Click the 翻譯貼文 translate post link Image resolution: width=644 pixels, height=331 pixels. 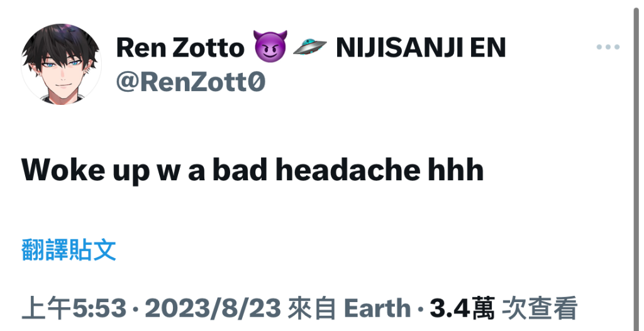tap(69, 250)
